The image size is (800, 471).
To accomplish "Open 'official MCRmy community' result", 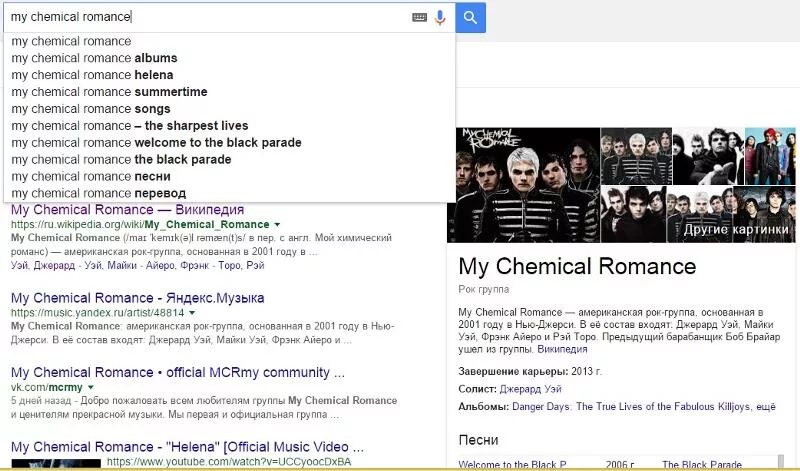I will [x=178, y=373].
